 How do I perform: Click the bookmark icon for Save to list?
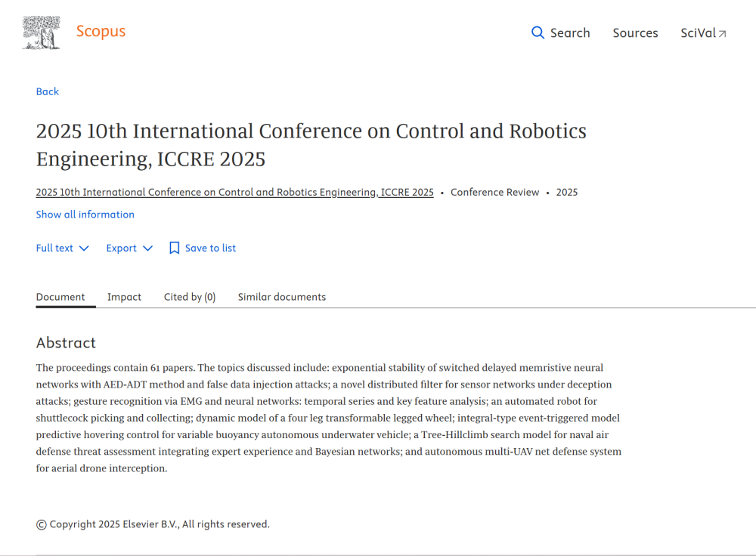click(175, 248)
